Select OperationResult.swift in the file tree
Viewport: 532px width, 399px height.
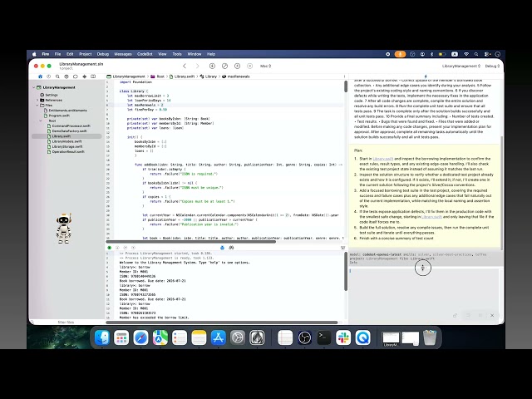pos(66,151)
